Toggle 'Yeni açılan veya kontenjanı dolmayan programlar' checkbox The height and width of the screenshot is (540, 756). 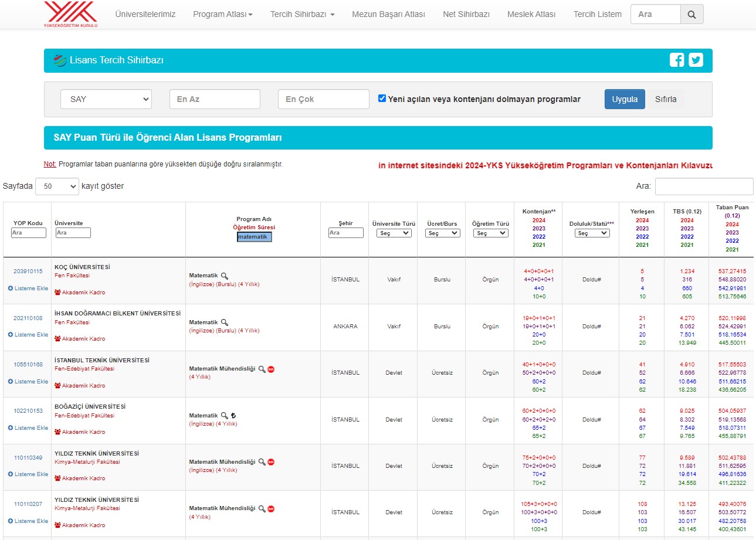point(382,99)
